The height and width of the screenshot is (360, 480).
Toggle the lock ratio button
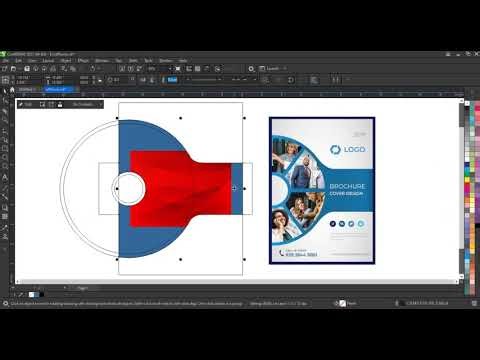click(100, 80)
